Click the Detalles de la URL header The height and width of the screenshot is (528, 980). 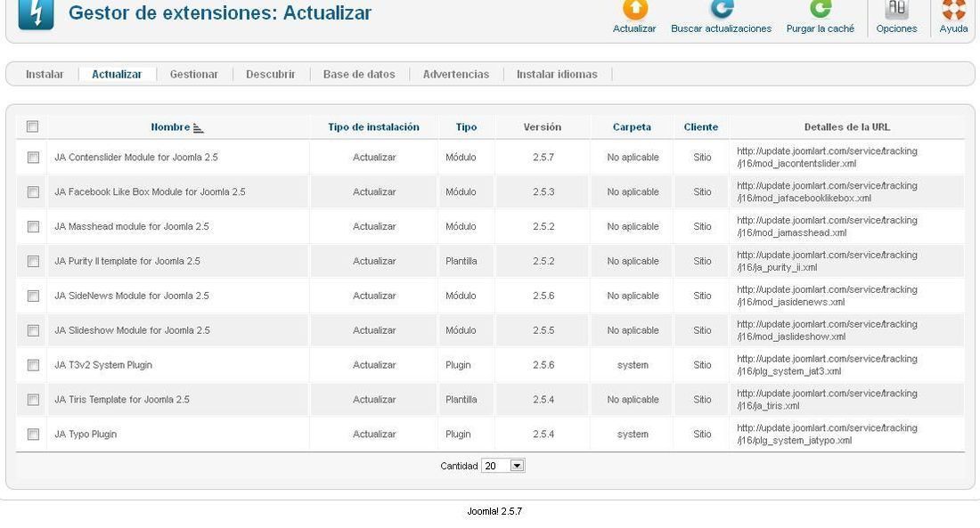coord(847,126)
